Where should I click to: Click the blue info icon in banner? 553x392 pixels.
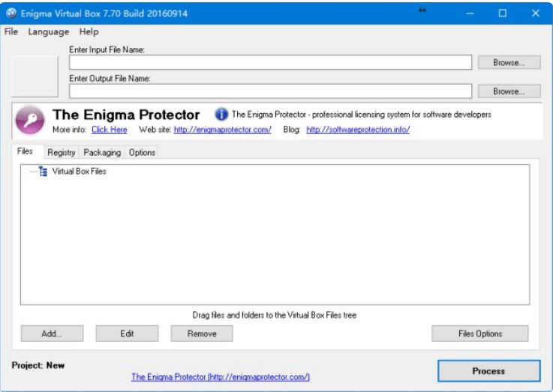(x=221, y=115)
